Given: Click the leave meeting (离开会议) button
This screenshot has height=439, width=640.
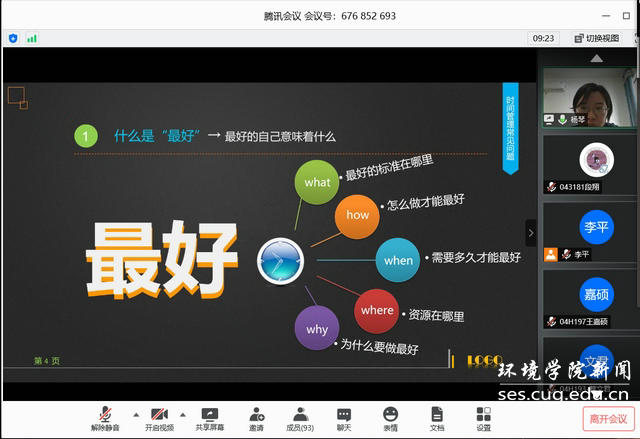Looking at the screenshot, I should [x=608, y=419].
